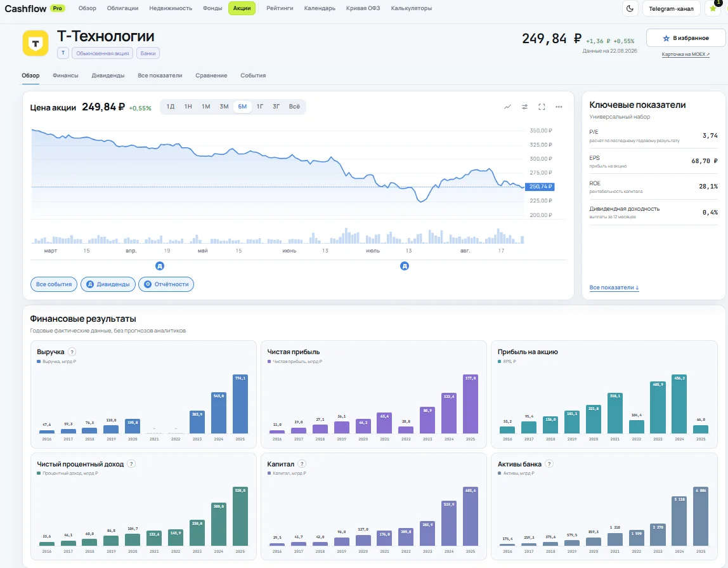Toggle EPS legend series marker
728x568 pixels.
(500, 362)
